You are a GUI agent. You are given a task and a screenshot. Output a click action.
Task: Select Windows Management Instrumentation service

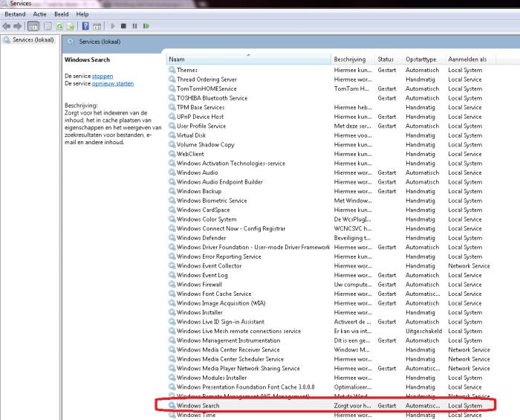click(x=330, y=340)
